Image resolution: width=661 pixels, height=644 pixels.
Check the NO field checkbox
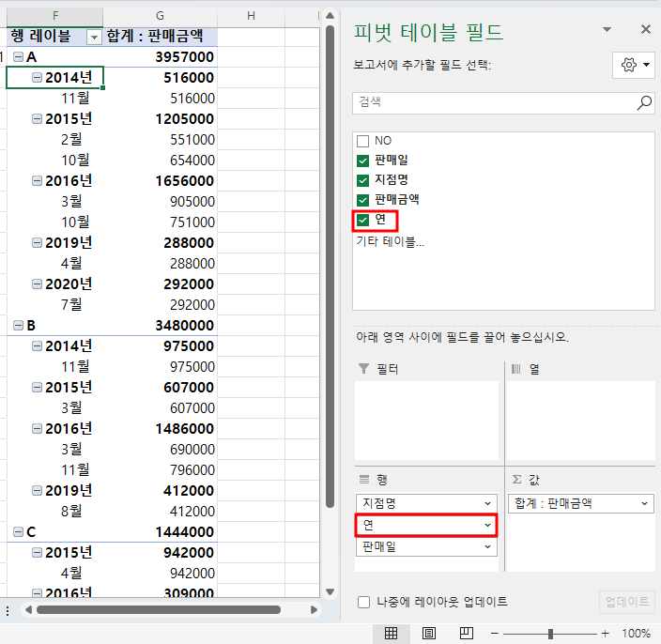(x=362, y=141)
